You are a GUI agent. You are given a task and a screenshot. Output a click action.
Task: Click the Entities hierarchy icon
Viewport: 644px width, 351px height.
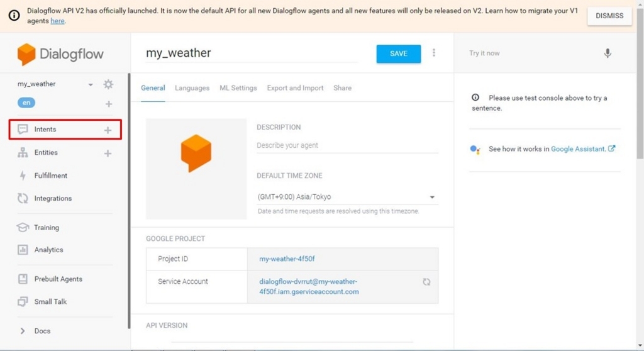tap(23, 152)
